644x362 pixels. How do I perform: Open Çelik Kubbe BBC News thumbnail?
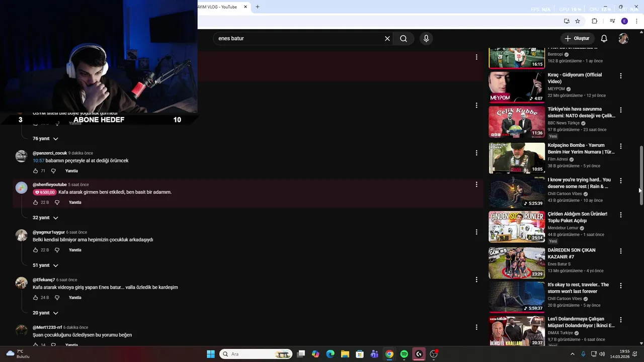click(517, 121)
